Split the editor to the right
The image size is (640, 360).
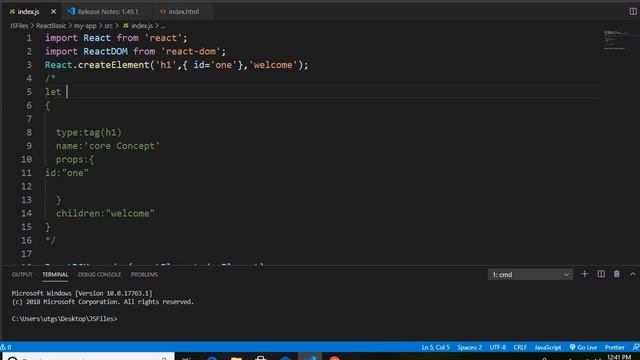633,11
